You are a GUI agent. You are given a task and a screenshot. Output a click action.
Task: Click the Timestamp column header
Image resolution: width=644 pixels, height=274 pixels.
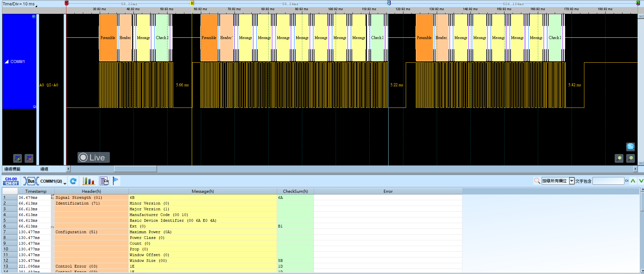pos(36,191)
